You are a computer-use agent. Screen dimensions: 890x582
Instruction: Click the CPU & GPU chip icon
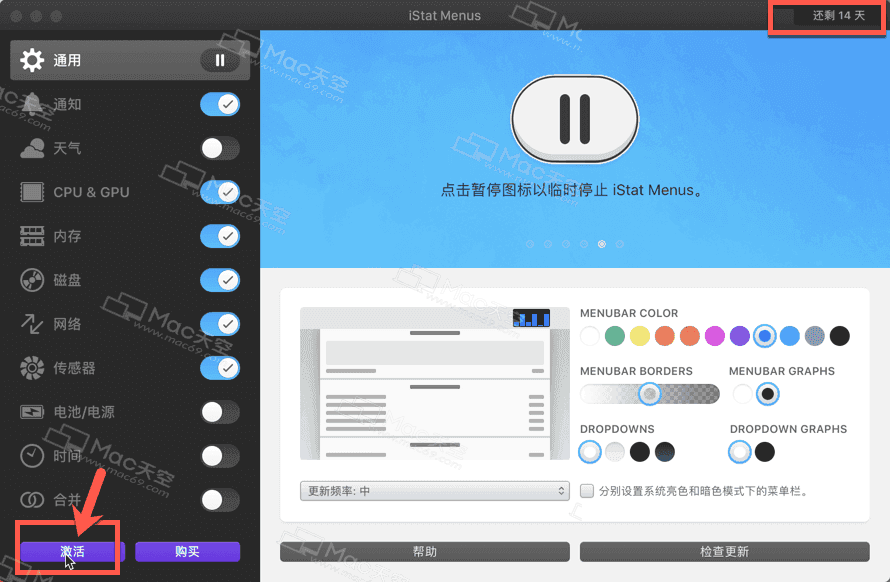(x=32, y=192)
